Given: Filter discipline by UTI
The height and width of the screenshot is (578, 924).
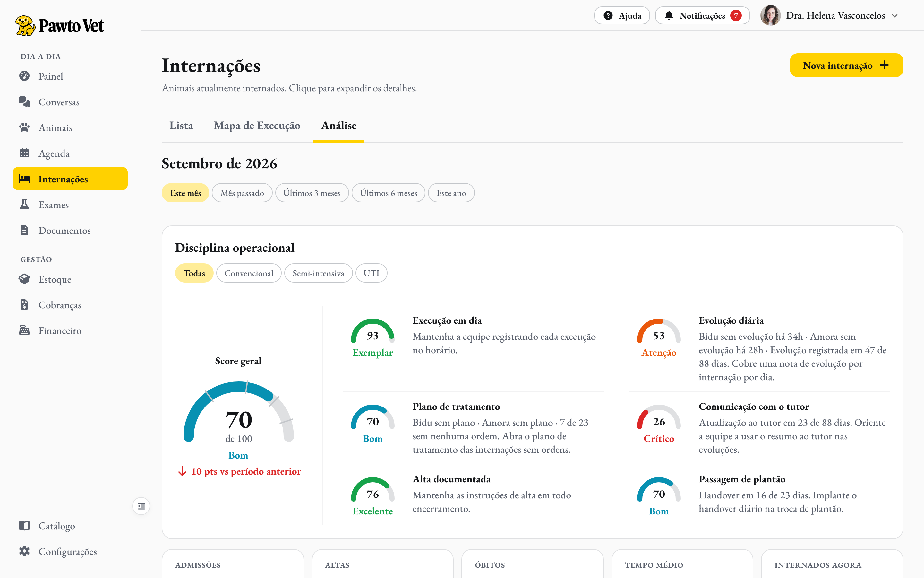Looking at the screenshot, I should click(372, 273).
